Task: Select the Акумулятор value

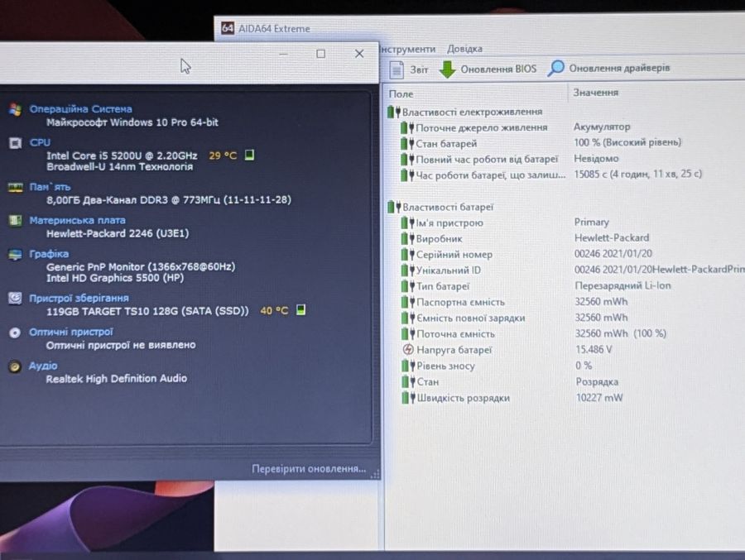Action: pyautogui.click(x=602, y=127)
